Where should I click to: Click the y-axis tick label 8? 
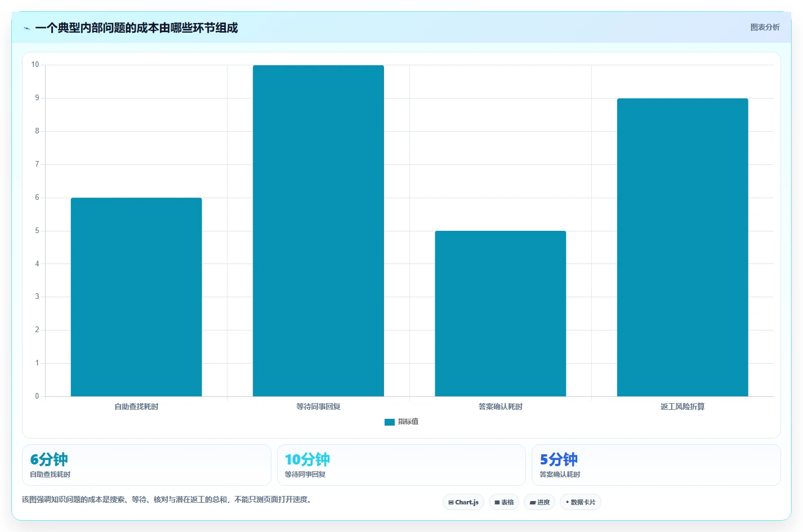[37, 131]
